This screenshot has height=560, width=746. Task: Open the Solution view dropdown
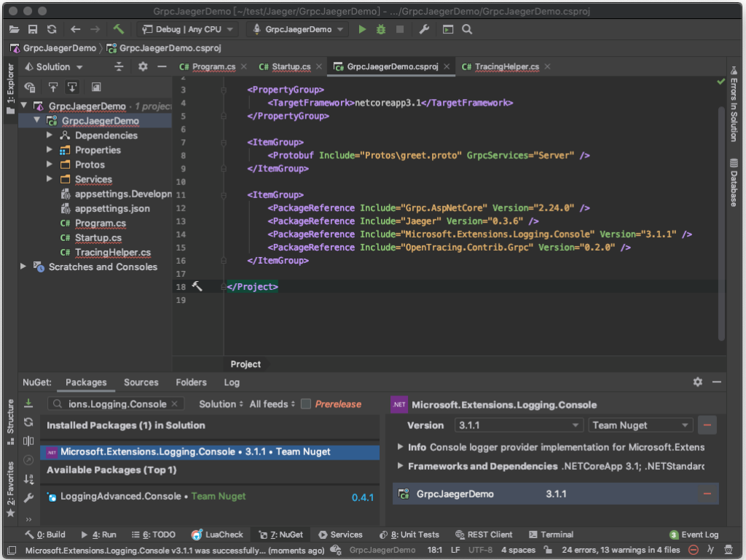pos(54,67)
